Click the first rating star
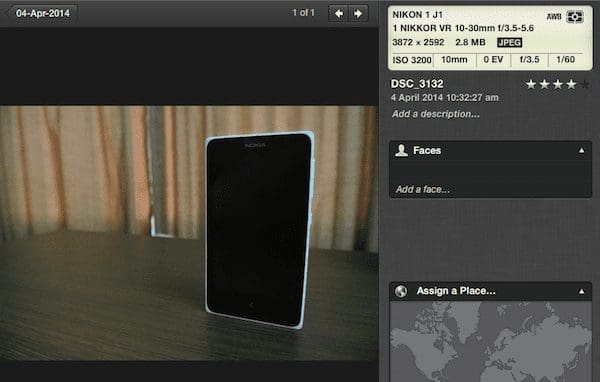Viewport: 600px width, 382px height. pyautogui.click(x=531, y=84)
